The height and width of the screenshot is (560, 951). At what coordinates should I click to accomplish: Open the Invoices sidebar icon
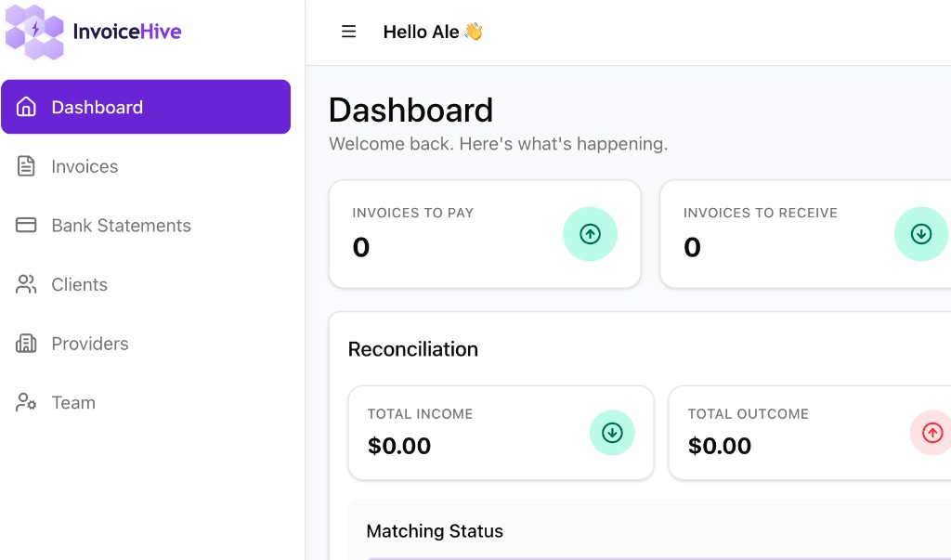click(26, 166)
